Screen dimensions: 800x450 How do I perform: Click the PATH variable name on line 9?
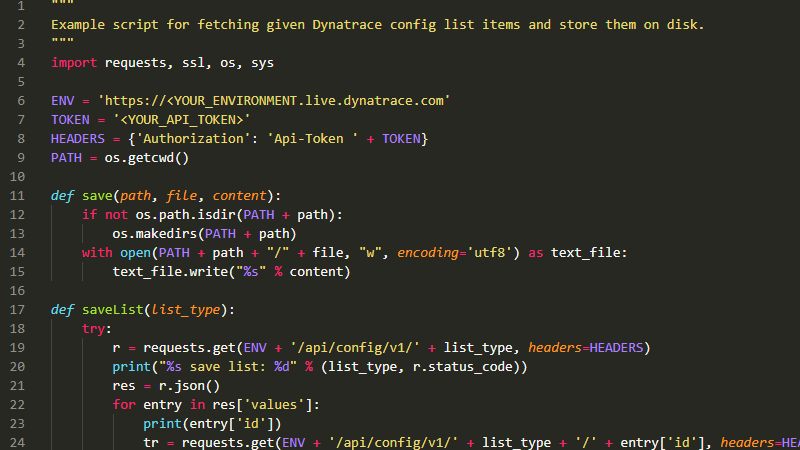tap(66, 158)
